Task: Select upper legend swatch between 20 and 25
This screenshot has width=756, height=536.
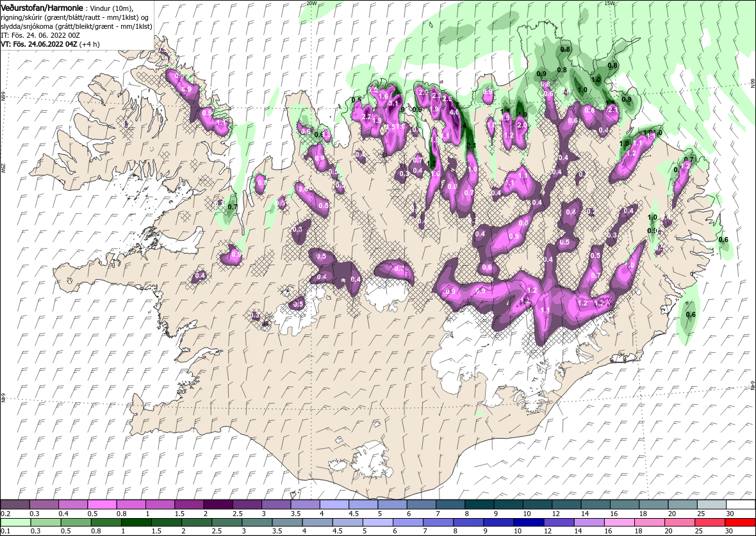Action: tap(683, 505)
